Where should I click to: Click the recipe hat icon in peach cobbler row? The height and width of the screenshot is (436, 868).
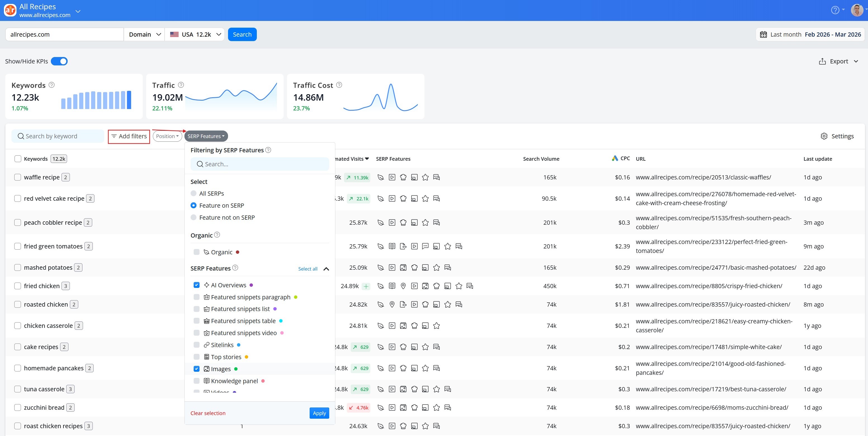[x=403, y=222]
